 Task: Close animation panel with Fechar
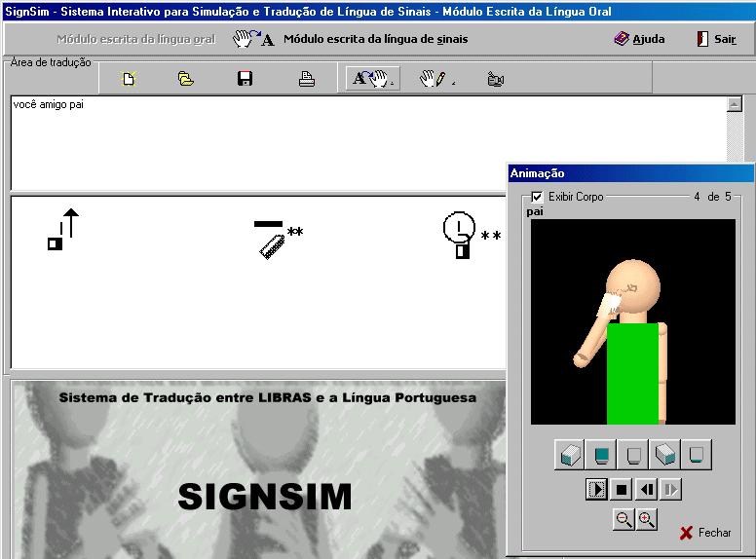tap(705, 533)
